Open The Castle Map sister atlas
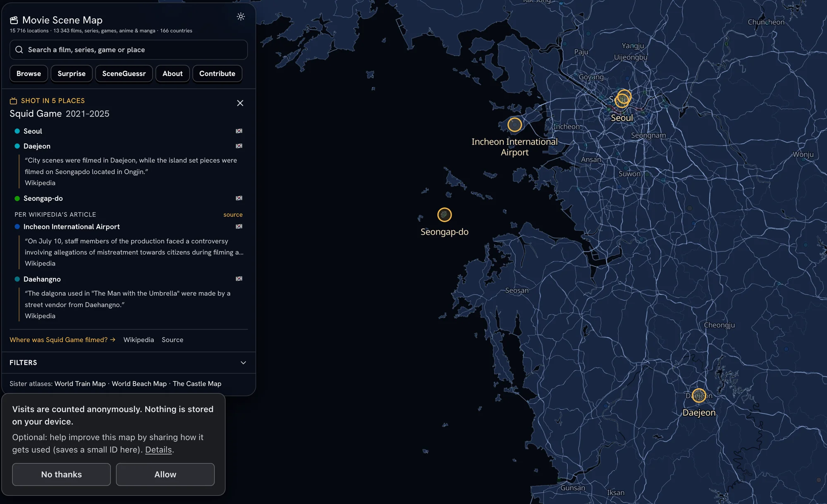This screenshot has width=827, height=504. [x=197, y=383]
